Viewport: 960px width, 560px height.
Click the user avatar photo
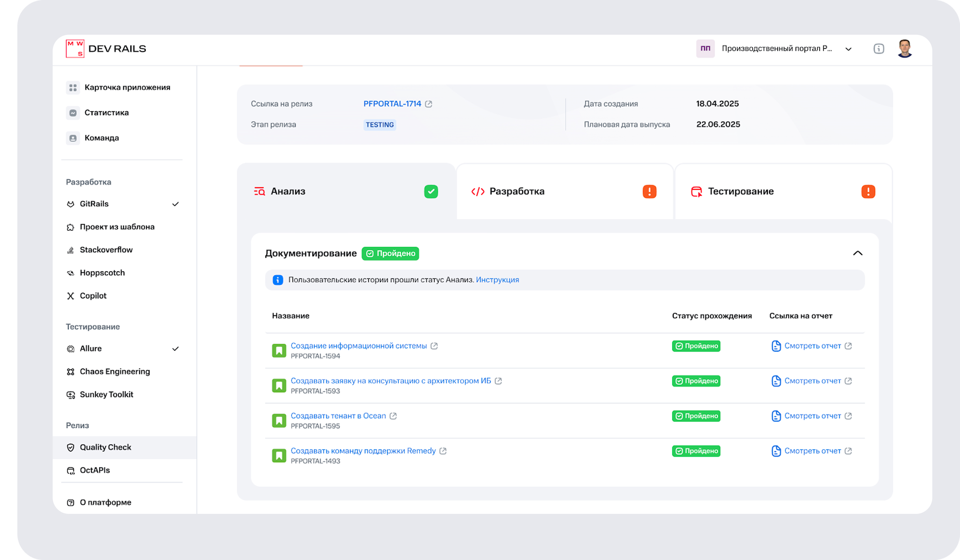pyautogui.click(x=904, y=49)
